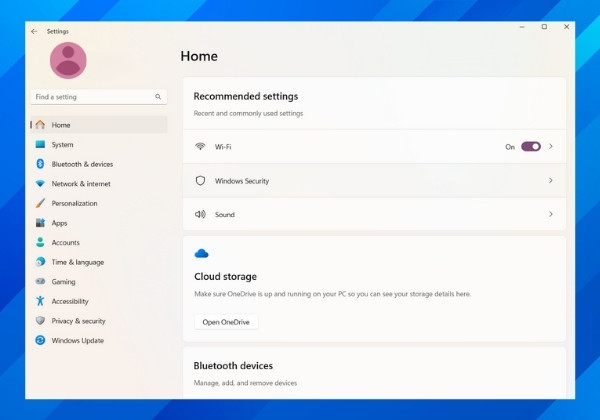Expand Sound settings with chevron
The height and width of the screenshot is (420, 600).
click(x=551, y=214)
